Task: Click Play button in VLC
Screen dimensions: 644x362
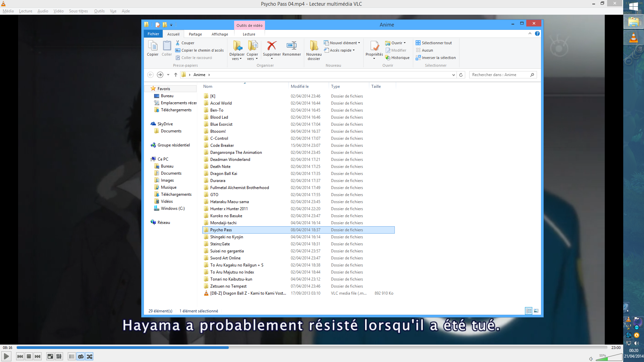Action: [6, 356]
